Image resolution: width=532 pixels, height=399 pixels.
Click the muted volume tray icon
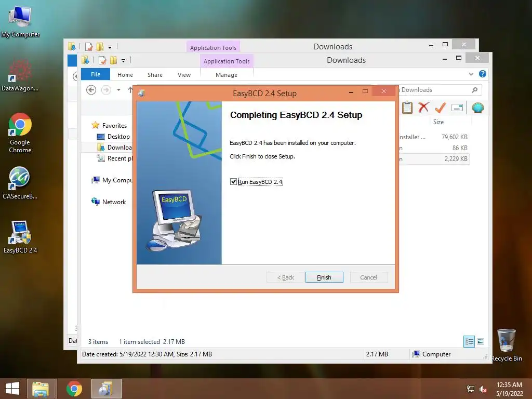pos(483,389)
